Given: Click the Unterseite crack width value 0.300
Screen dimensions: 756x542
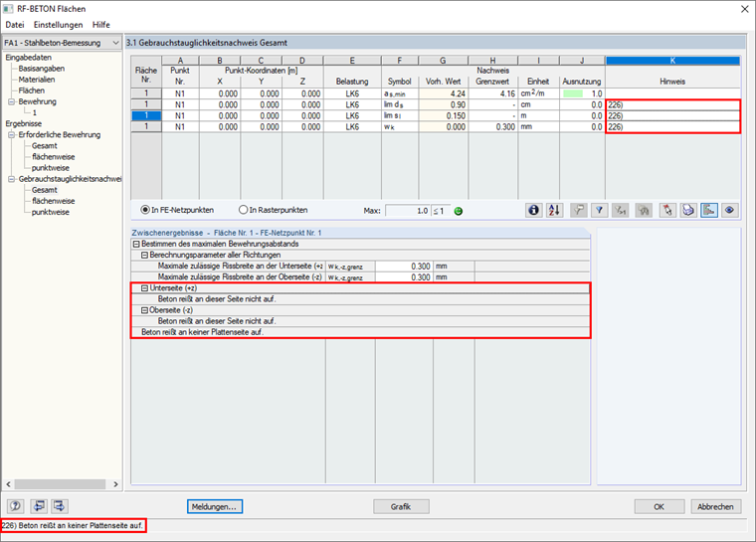Looking at the screenshot, I should (404, 267).
